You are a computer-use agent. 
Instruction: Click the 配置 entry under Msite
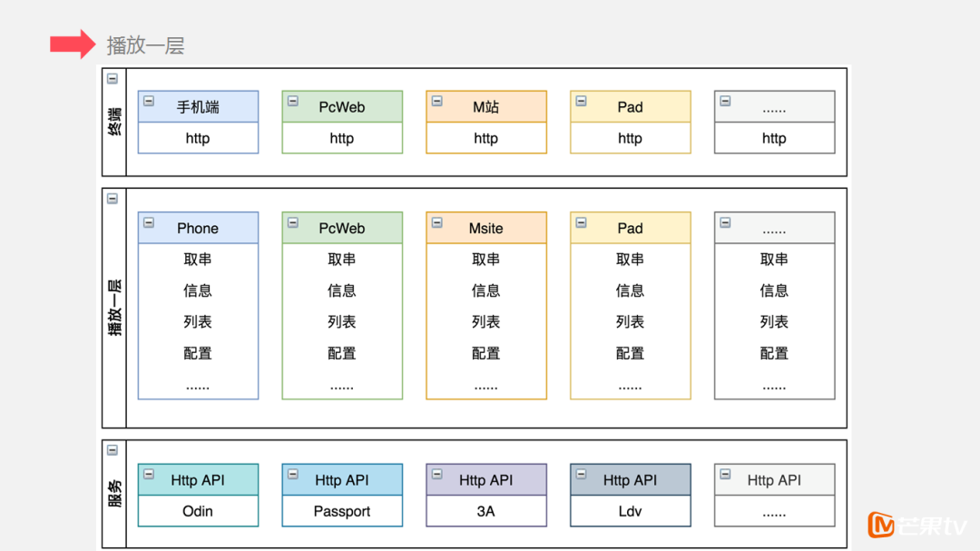[x=485, y=353]
